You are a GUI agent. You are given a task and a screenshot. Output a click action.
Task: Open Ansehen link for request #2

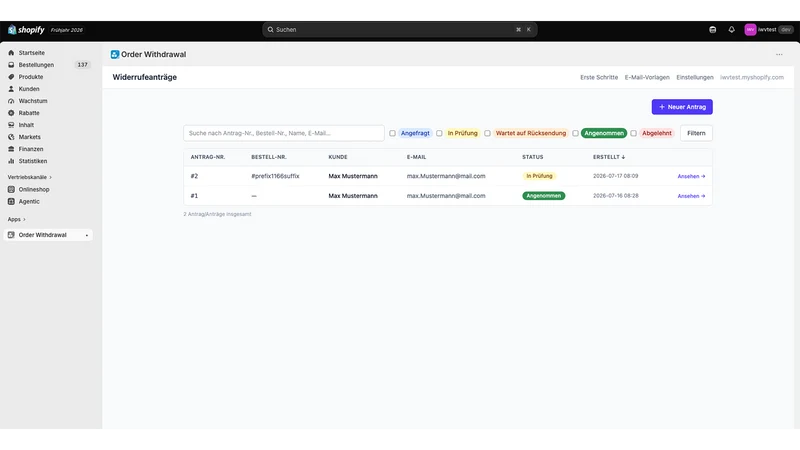pos(691,176)
